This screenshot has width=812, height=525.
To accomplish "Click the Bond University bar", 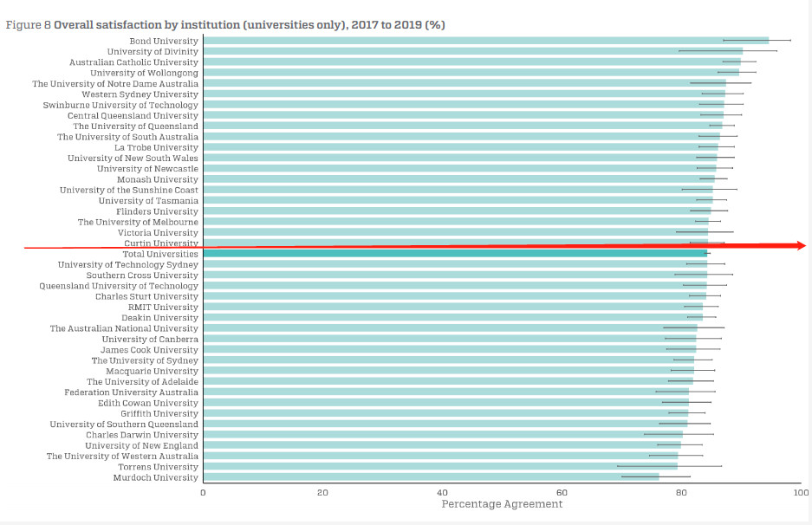I will [485, 41].
